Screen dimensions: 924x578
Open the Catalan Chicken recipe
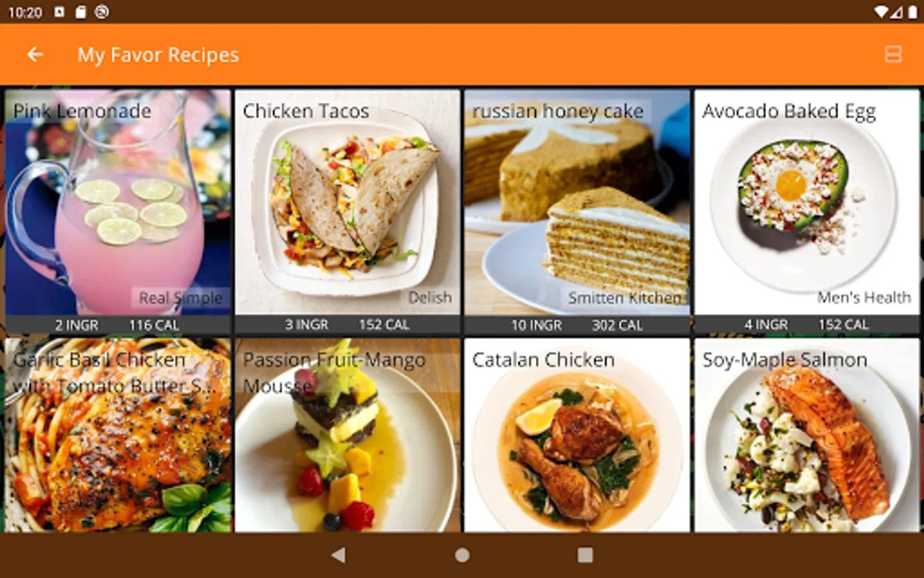577,435
